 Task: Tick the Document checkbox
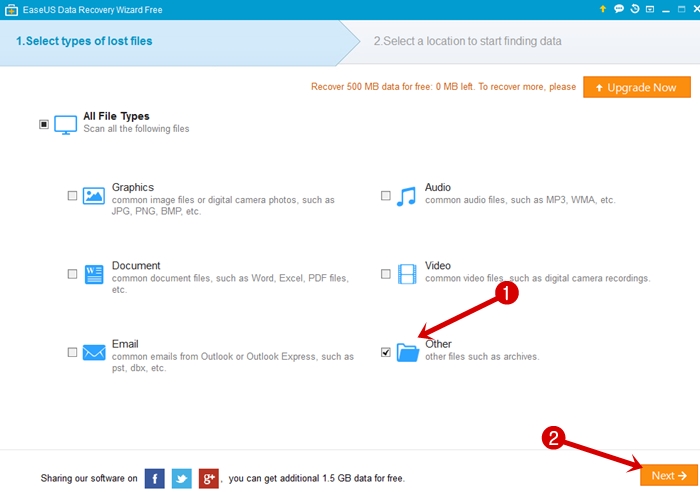tap(72, 274)
